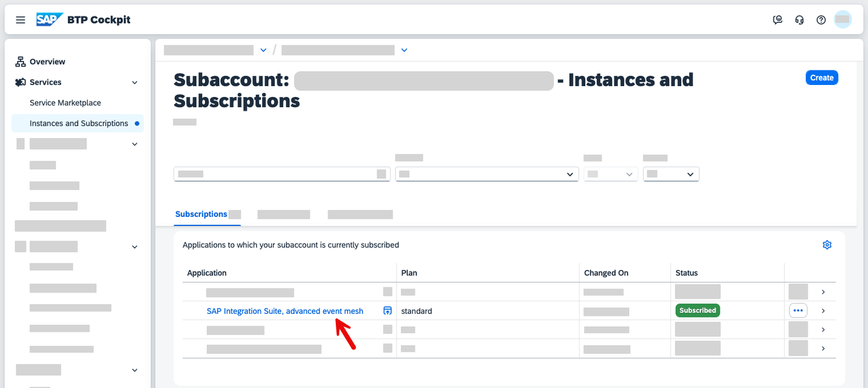Image resolution: width=868 pixels, height=388 pixels.
Task: Click the Plan column header
Action: [x=409, y=273]
